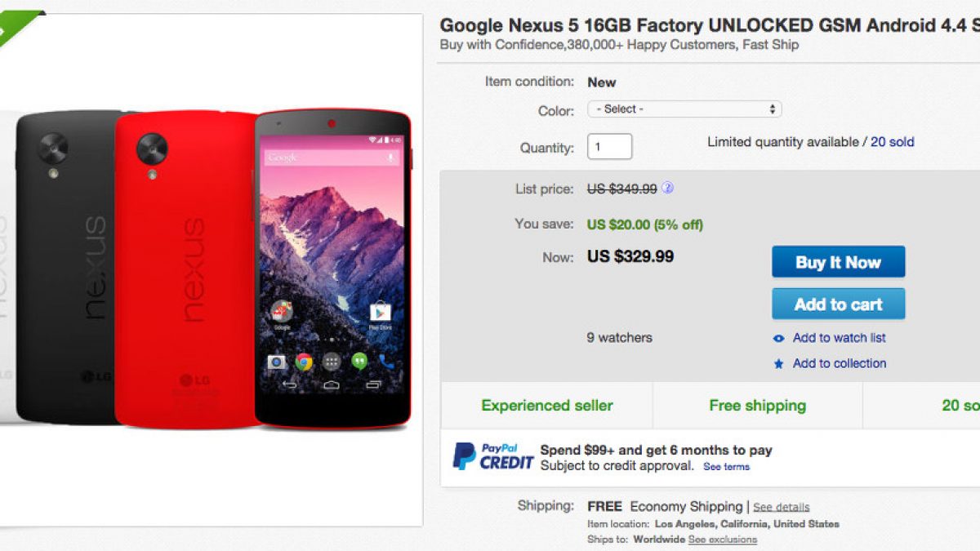This screenshot has height=551, width=980.
Task: Click the Play Store icon on phone screen
Action: click(380, 313)
